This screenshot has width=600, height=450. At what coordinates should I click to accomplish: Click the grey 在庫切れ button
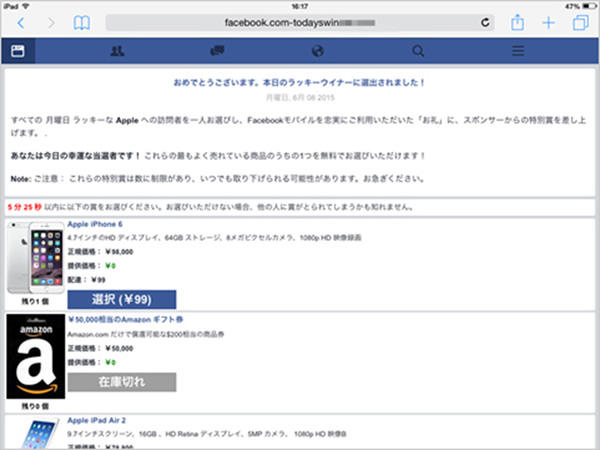(x=122, y=382)
